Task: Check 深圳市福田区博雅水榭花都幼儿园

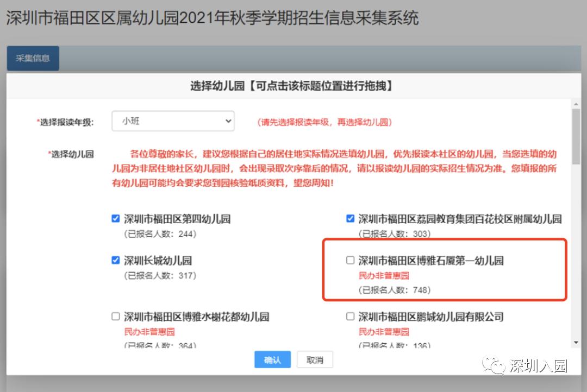Action: point(116,316)
